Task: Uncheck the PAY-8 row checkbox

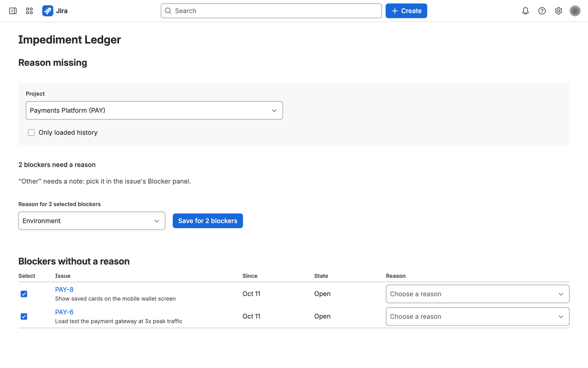Action: tap(24, 294)
